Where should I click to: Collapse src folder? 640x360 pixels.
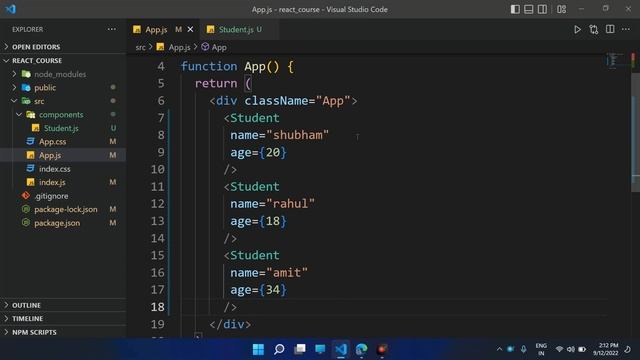[39, 101]
